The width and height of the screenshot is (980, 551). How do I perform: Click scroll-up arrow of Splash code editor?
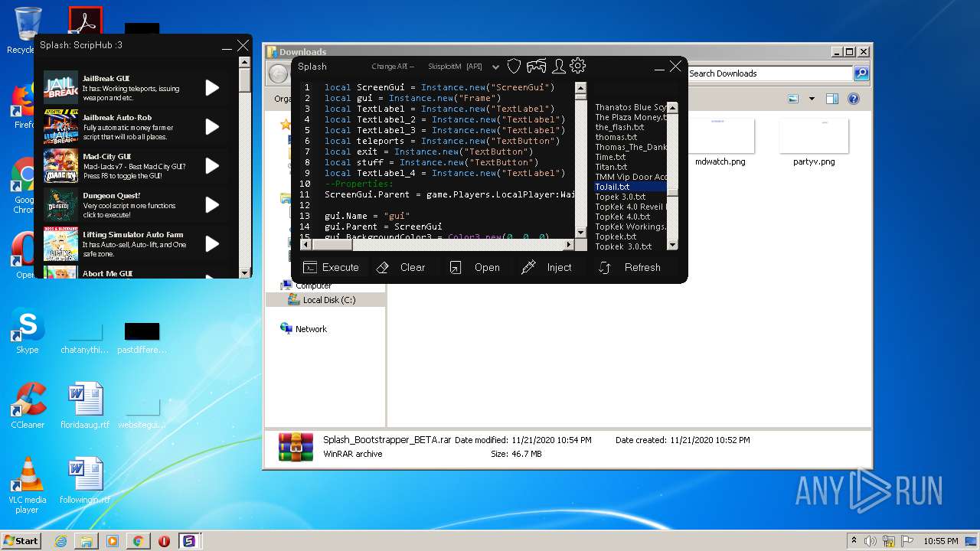pos(580,87)
